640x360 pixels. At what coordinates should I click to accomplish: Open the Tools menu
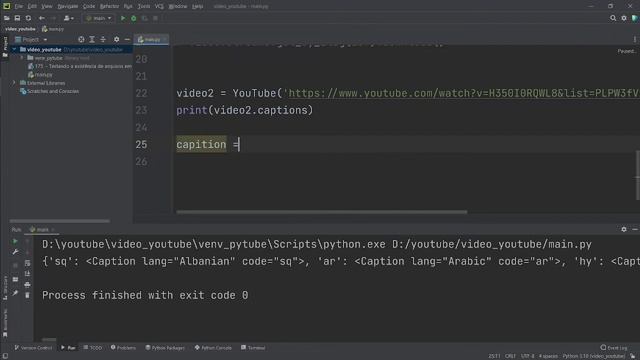[144, 6]
